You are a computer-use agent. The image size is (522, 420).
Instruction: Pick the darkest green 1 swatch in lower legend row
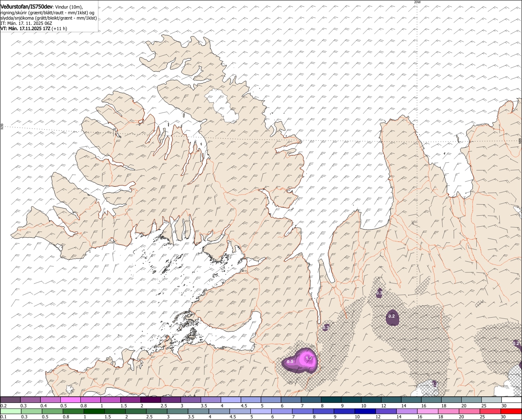click(x=94, y=411)
